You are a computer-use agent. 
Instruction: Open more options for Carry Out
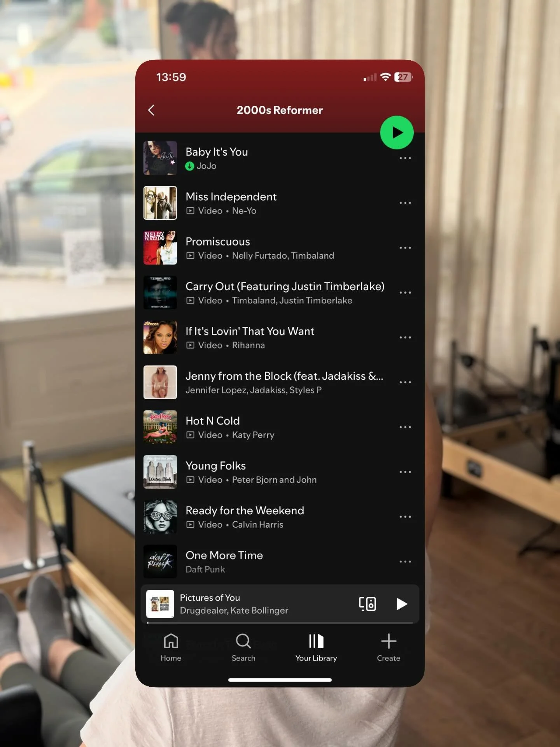pyautogui.click(x=405, y=293)
